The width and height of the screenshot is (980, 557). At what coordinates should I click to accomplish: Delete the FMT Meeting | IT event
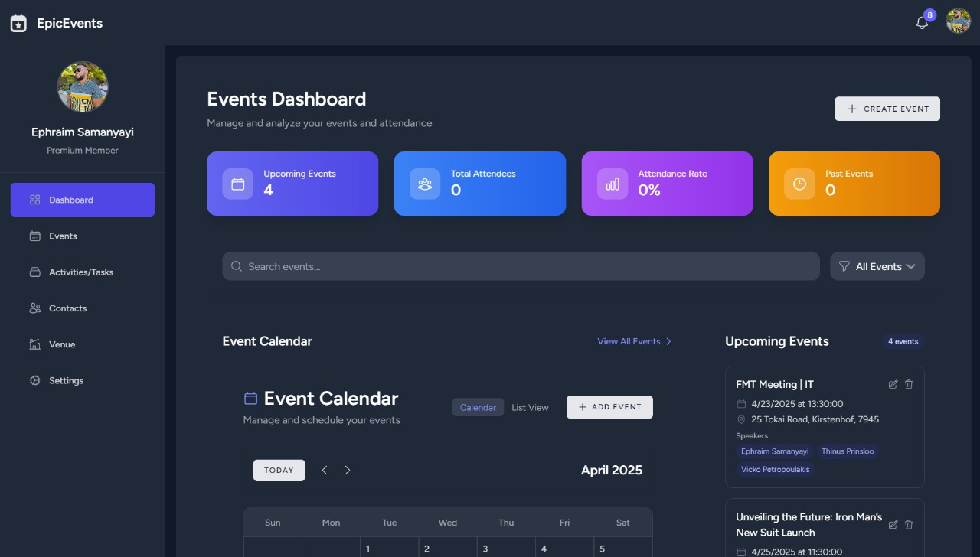(x=909, y=384)
